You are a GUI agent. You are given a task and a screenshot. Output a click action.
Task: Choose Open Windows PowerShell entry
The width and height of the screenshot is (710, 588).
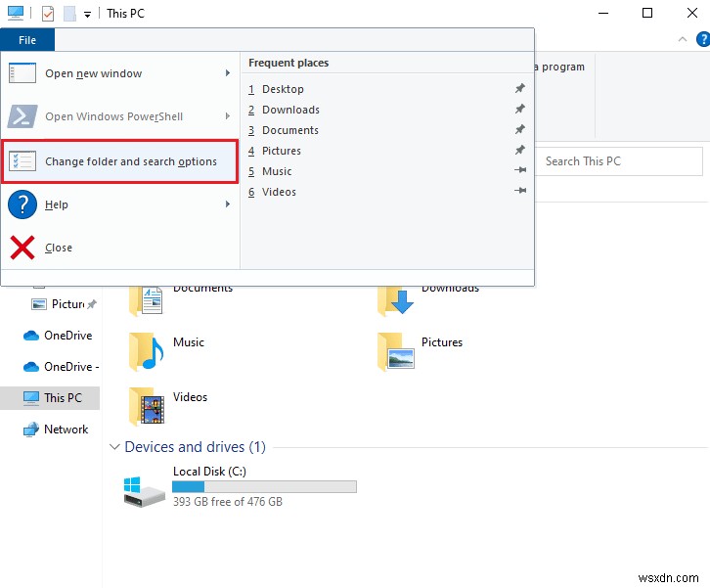point(120,116)
